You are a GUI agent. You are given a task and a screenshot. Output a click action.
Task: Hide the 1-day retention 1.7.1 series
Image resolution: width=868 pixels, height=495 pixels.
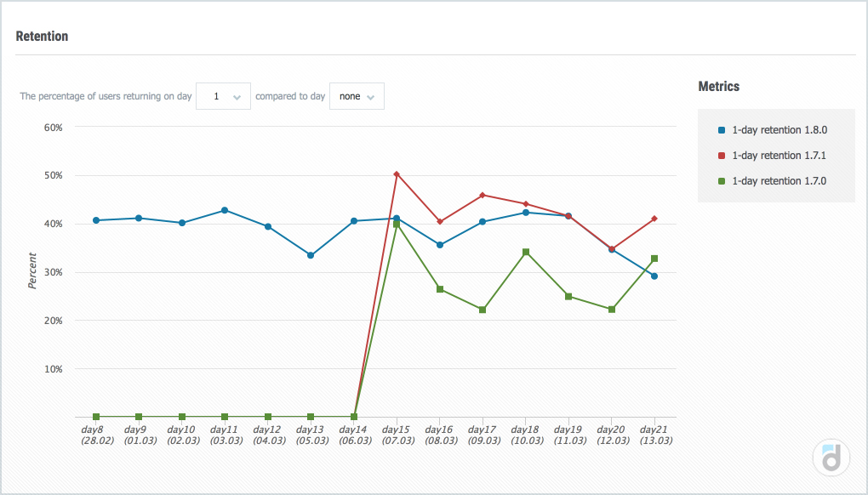pyautogui.click(x=779, y=156)
